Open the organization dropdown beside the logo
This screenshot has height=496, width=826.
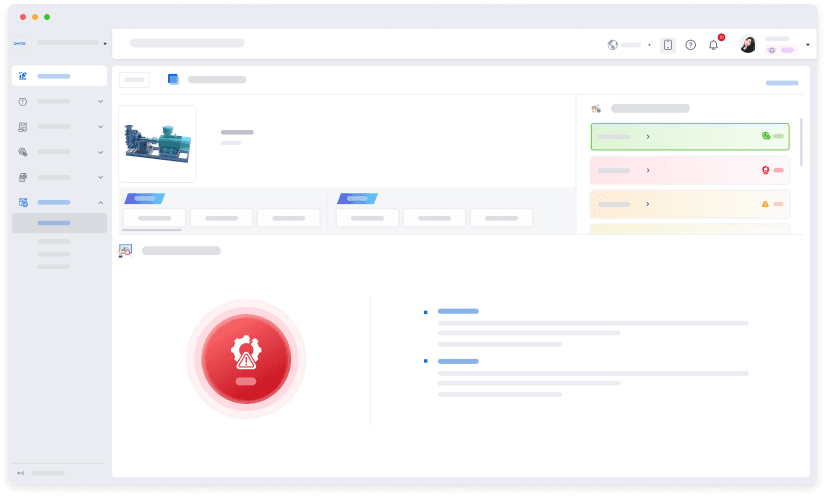104,43
